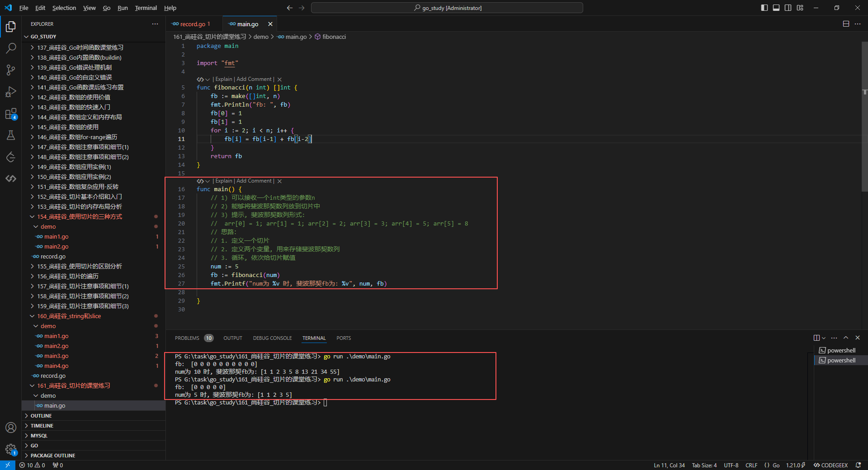868x470 pixels.
Task: Open the Accounts menu in the activity bar
Action: pyautogui.click(x=11, y=428)
